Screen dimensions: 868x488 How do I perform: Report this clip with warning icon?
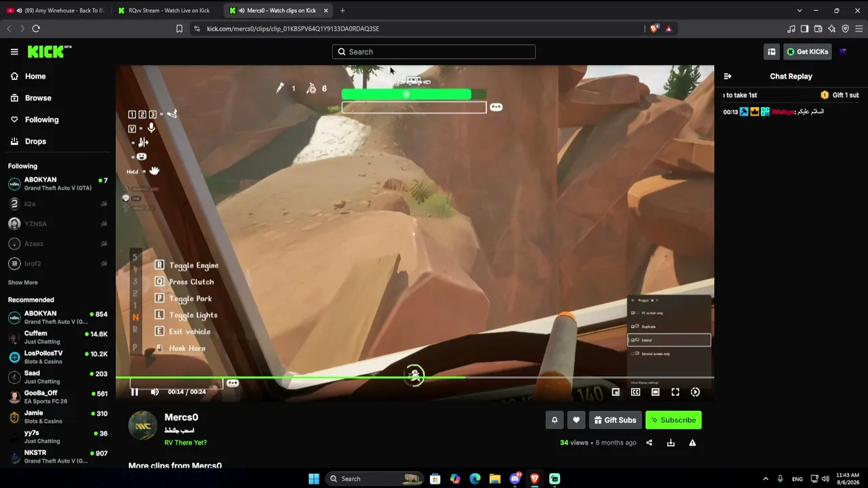pos(692,443)
